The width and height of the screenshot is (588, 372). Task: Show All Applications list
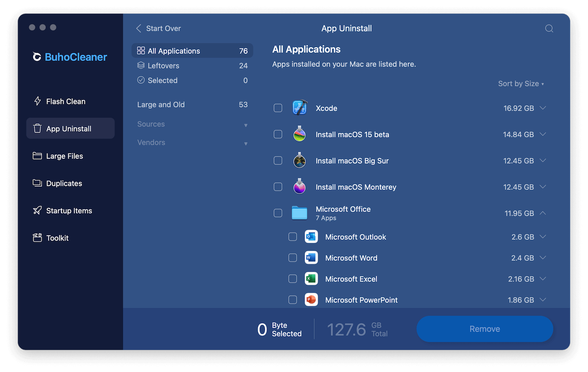coord(192,51)
